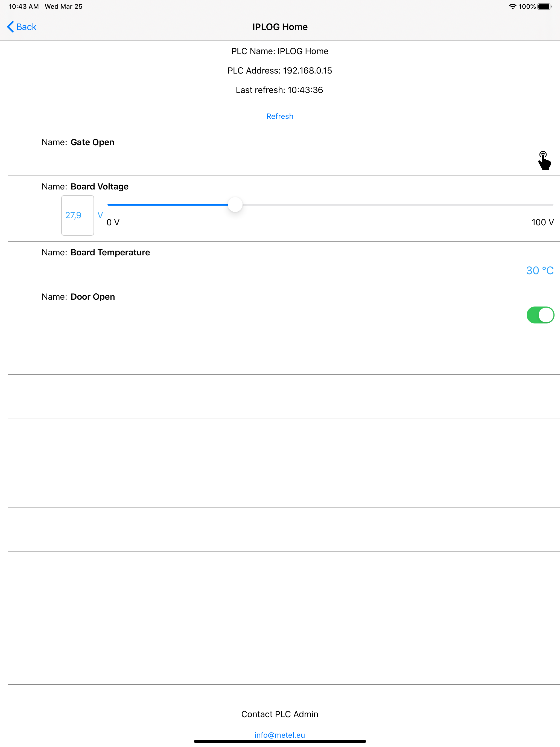Screen dimensions: 560x747
Task: Select the PLC Address 192.168.0.15 text
Action: [x=280, y=71]
